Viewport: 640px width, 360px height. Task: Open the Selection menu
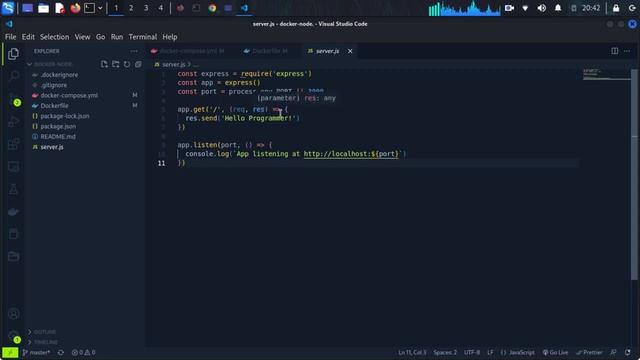(54, 37)
